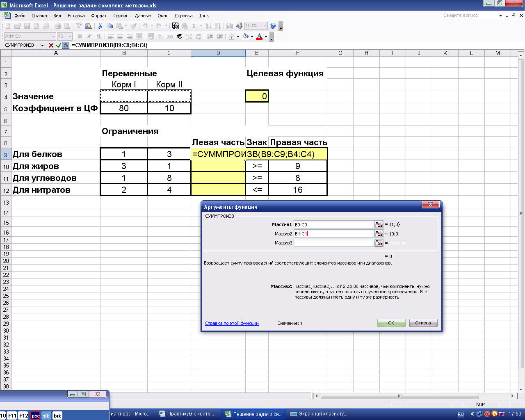
Task: Click the Save diskette icon
Action: point(27,26)
